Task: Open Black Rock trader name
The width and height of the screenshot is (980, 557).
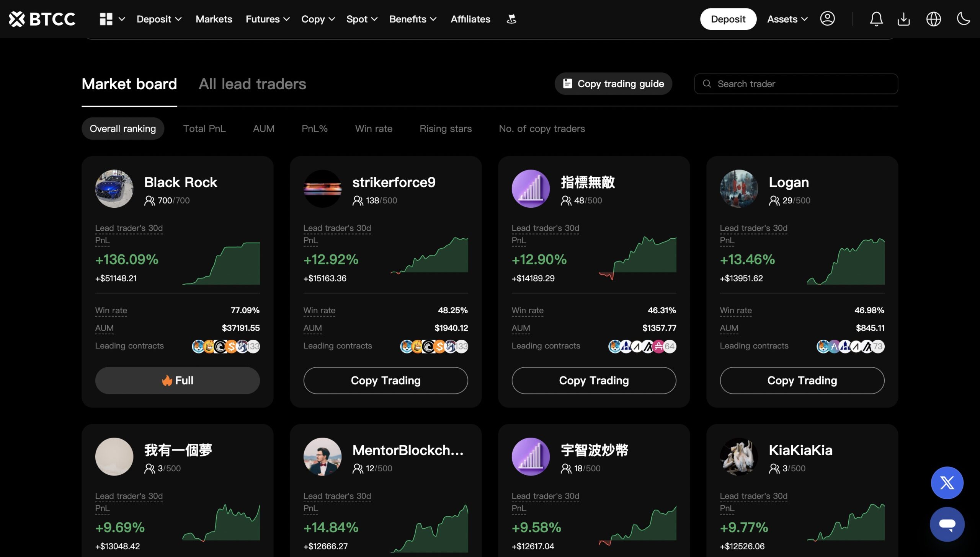Action: tap(181, 182)
